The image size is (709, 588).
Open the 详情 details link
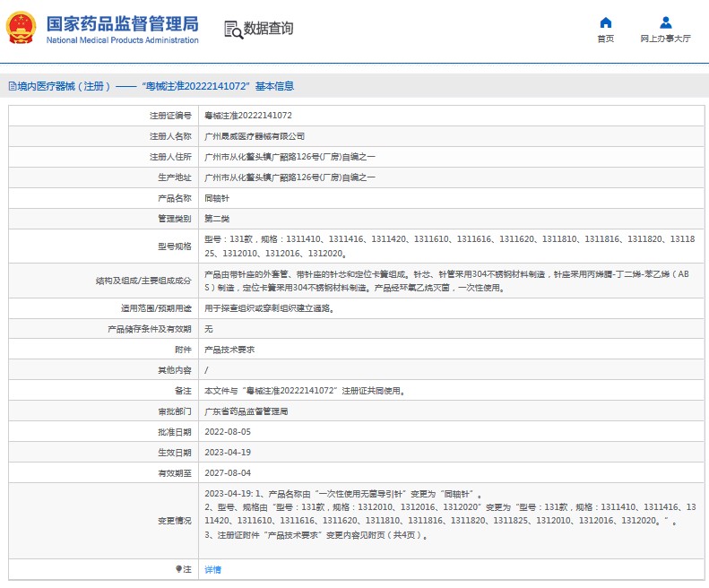point(212,569)
